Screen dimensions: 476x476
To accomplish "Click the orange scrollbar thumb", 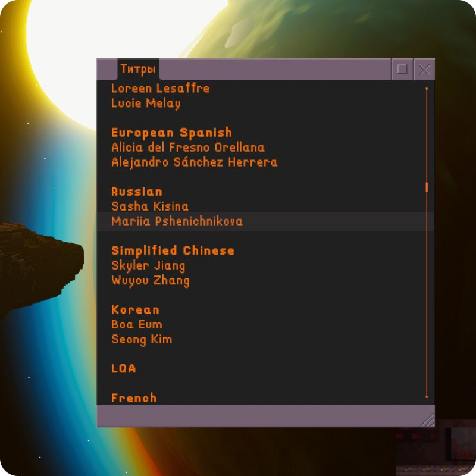I will 427,187.
